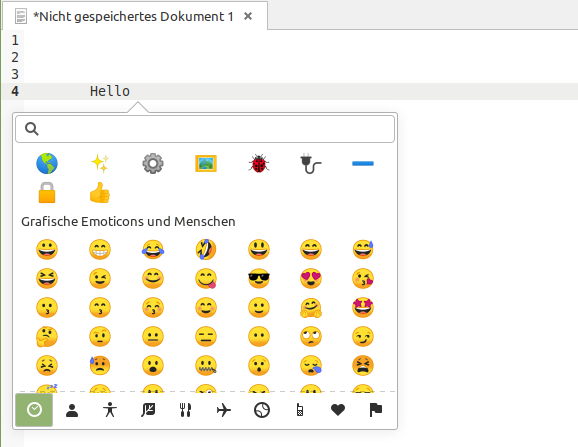Select the sleepy face with drool emoji
The width and height of the screenshot is (578, 447).
(311, 366)
